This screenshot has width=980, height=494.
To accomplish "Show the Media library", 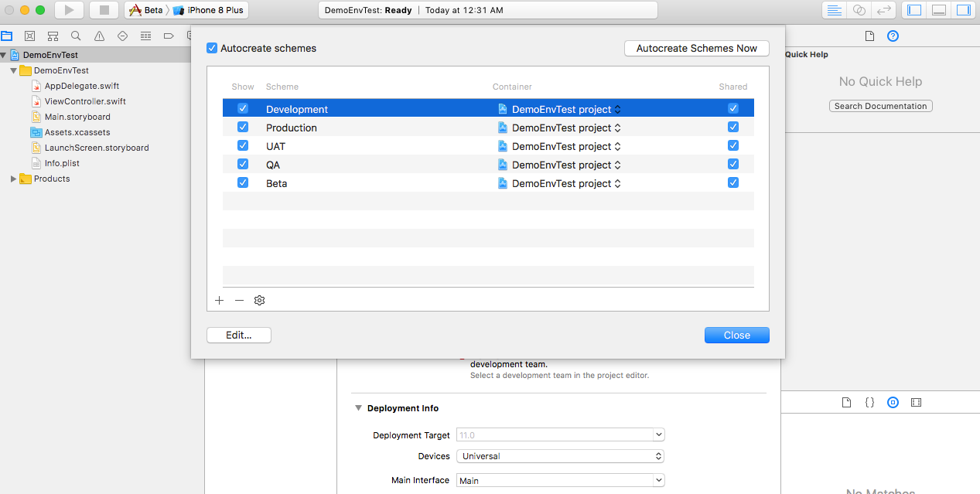I will point(917,403).
